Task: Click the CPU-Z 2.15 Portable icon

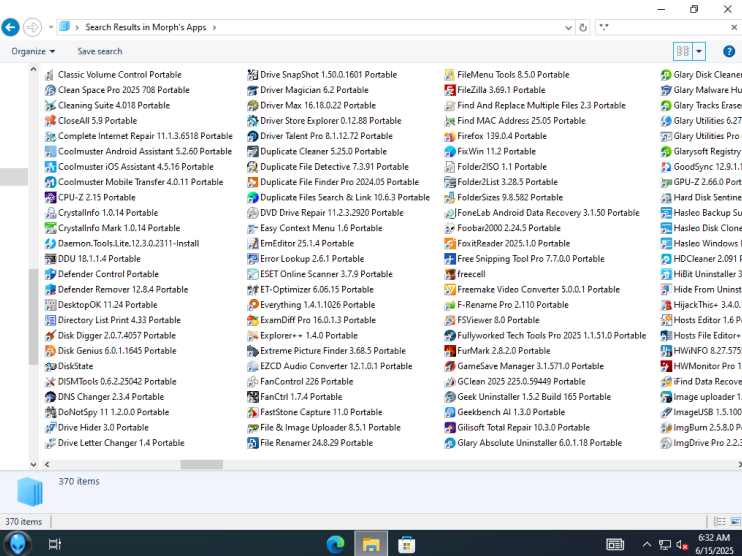Action: [50, 197]
